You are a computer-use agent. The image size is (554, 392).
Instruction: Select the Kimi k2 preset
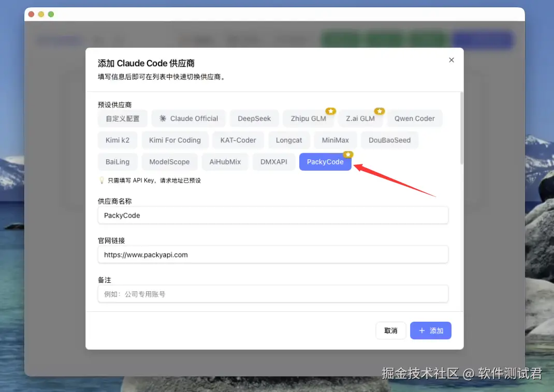[118, 140]
